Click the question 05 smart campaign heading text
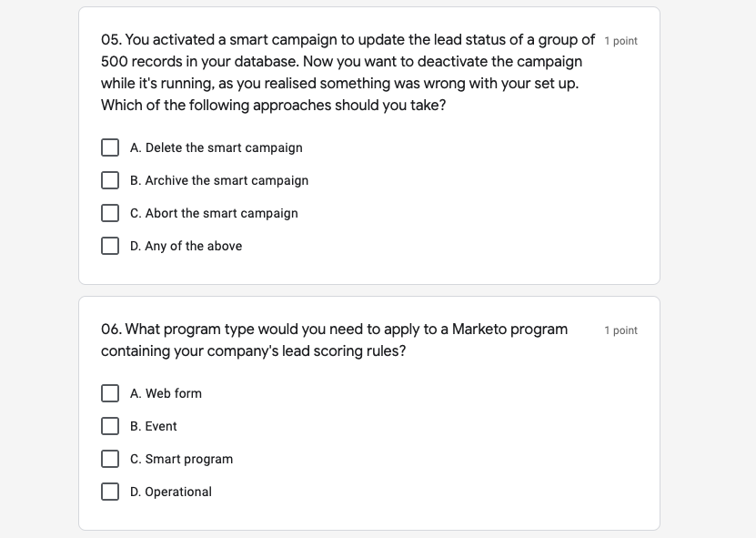 coord(346,72)
